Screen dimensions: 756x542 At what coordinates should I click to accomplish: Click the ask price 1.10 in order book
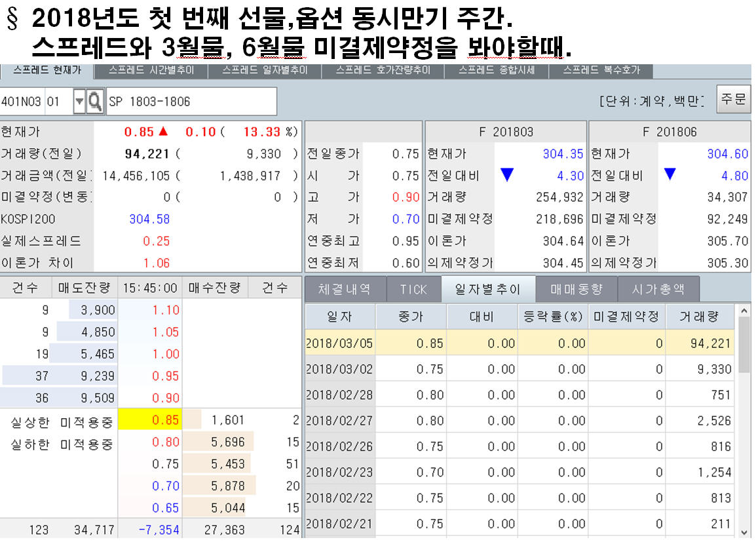(151, 309)
